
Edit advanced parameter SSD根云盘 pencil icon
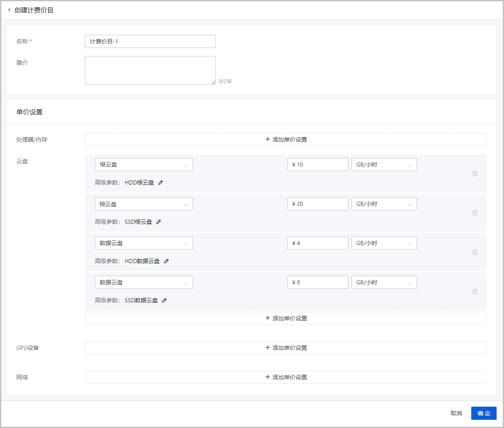pos(159,222)
